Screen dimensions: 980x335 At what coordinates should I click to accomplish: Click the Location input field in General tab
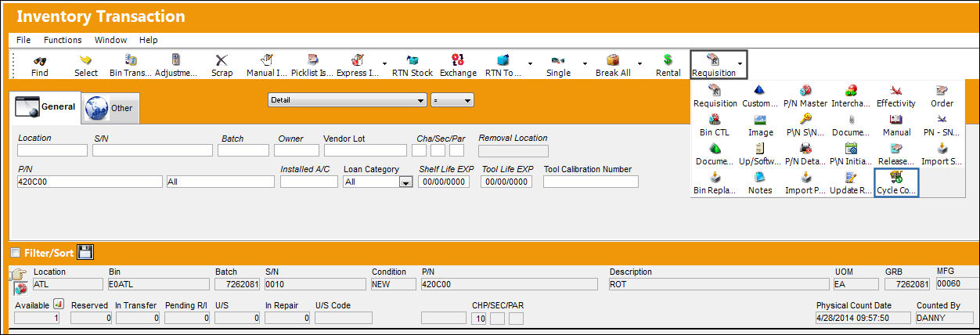click(x=52, y=150)
